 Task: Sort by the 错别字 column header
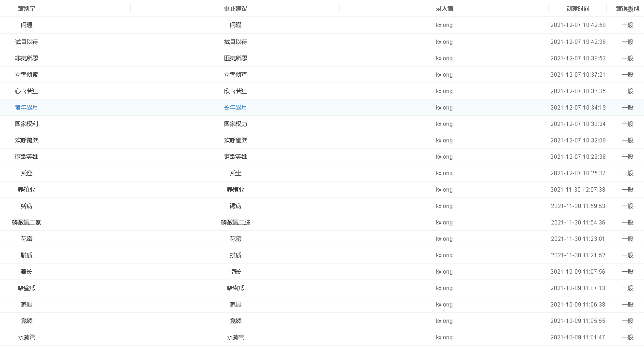tap(27, 8)
